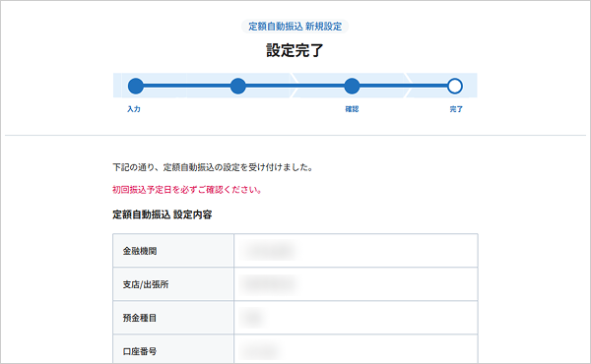Click the blurred value beside 金融機関
Viewport: 591px width, 364px height.
270,251
